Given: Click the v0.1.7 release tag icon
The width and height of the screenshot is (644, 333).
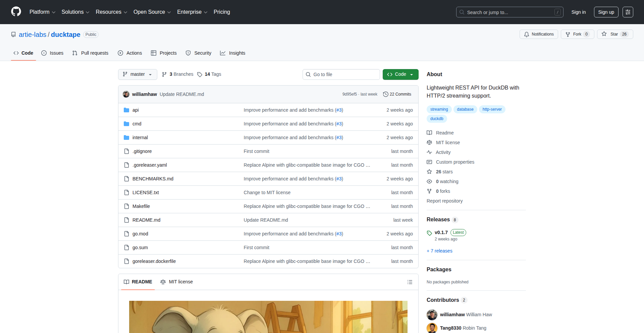Looking at the screenshot, I should (429, 233).
